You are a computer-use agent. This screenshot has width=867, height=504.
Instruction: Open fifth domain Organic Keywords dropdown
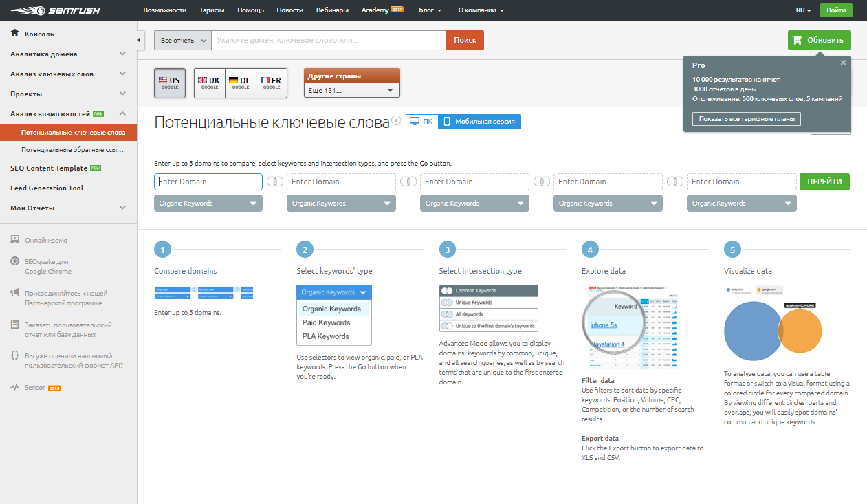click(741, 203)
